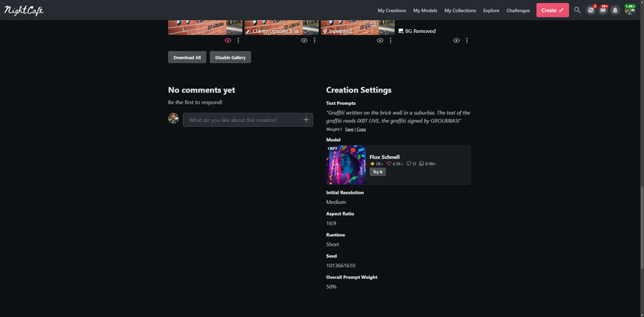The width and height of the screenshot is (644, 317).
Task: Open the Explore page
Action: point(491,10)
